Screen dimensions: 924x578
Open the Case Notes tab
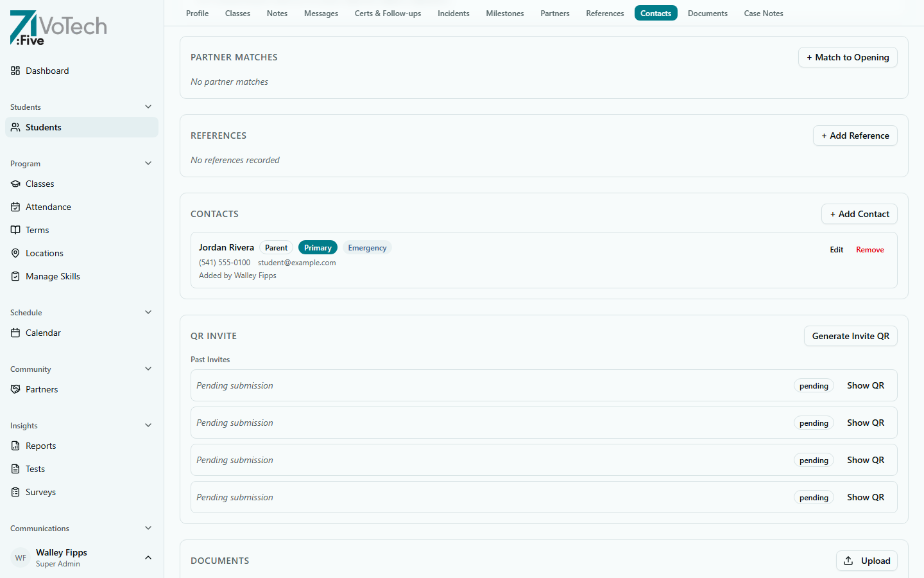[x=764, y=13]
